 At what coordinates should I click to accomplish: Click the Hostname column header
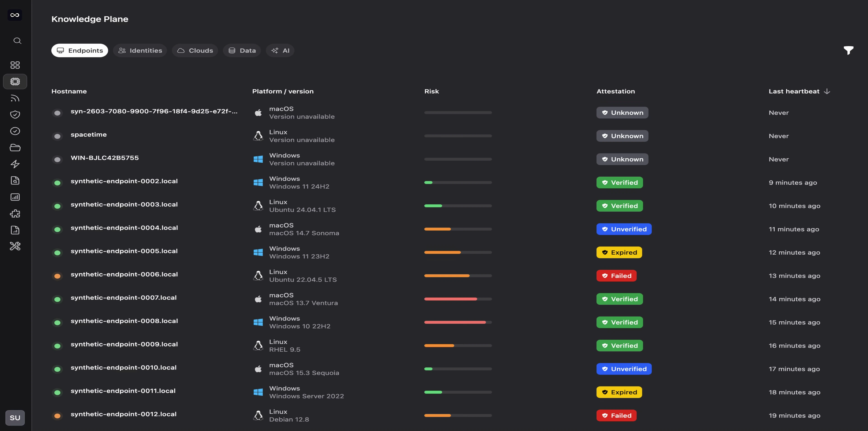pyautogui.click(x=69, y=91)
